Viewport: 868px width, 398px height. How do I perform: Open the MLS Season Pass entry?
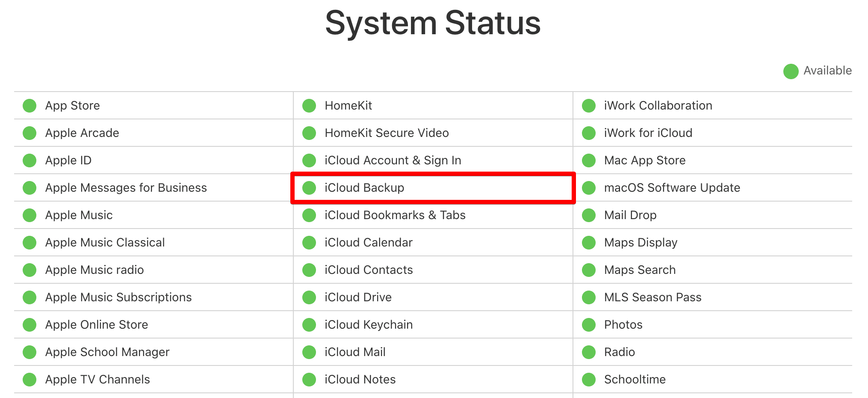coord(652,297)
